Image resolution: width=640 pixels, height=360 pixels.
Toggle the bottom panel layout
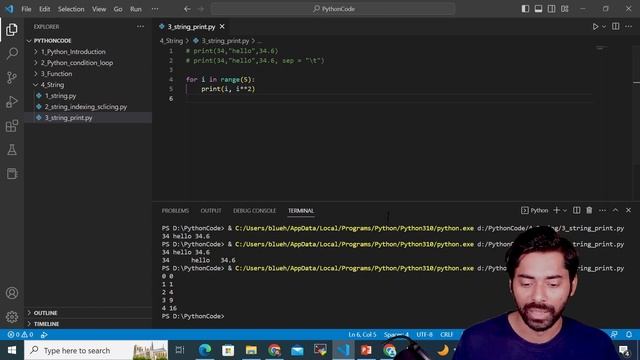pos(538,9)
